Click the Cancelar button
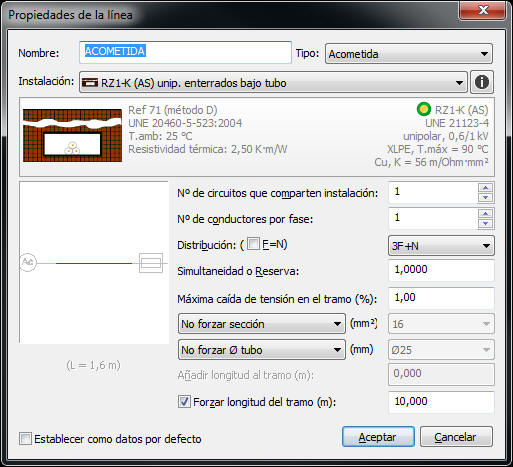Screen dimensions: 513x467 coord(456,437)
